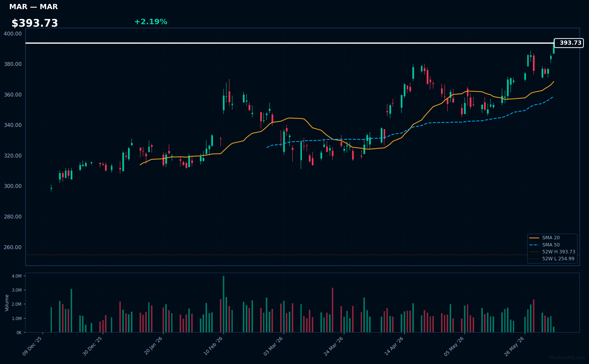The image size is (589, 364).
Task: Pick the orange SMA 20 legend line sample
Action: point(534,238)
